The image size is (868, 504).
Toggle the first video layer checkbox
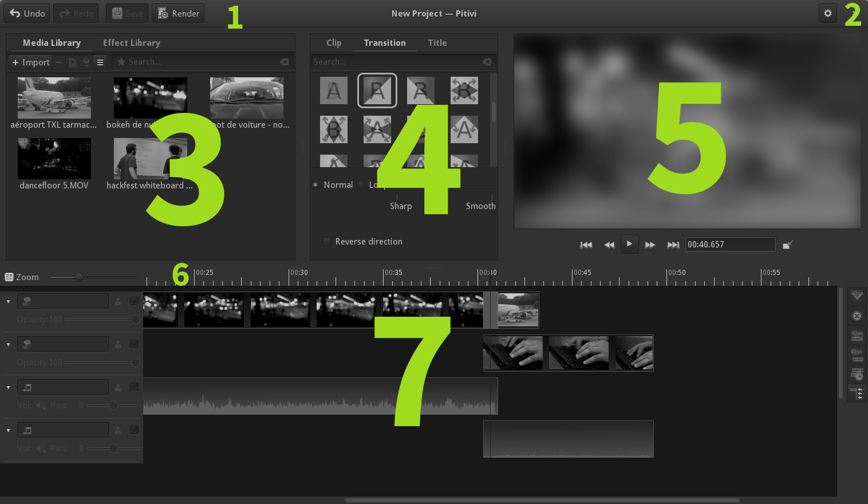pyautogui.click(x=134, y=301)
